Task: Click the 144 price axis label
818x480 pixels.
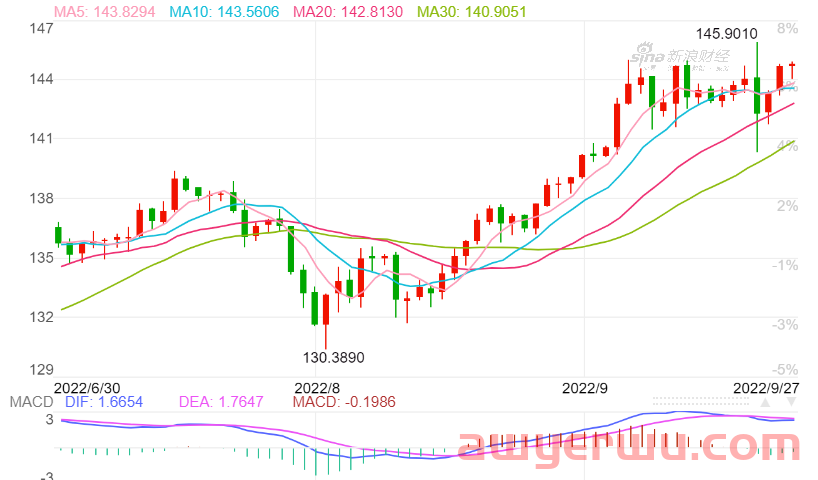Action: (41, 79)
